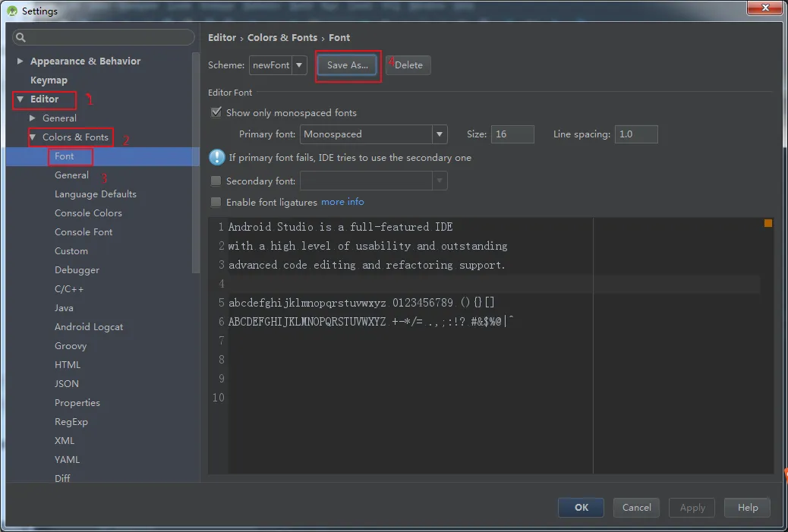Click the search magnifier icon in settings
Screen dimensions: 788x532
[20, 37]
